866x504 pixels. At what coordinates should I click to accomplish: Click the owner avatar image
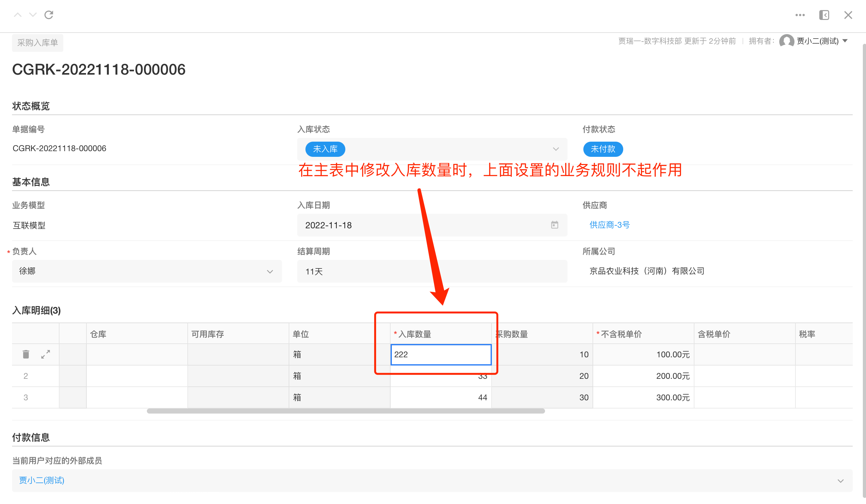tap(787, 41)
